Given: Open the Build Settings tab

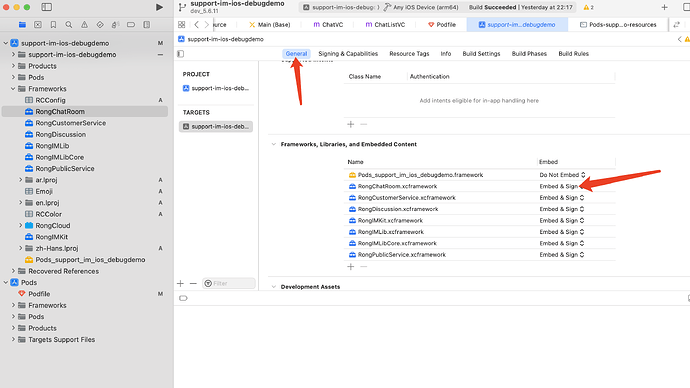Looking at the screenshot, I should [481, 54].
